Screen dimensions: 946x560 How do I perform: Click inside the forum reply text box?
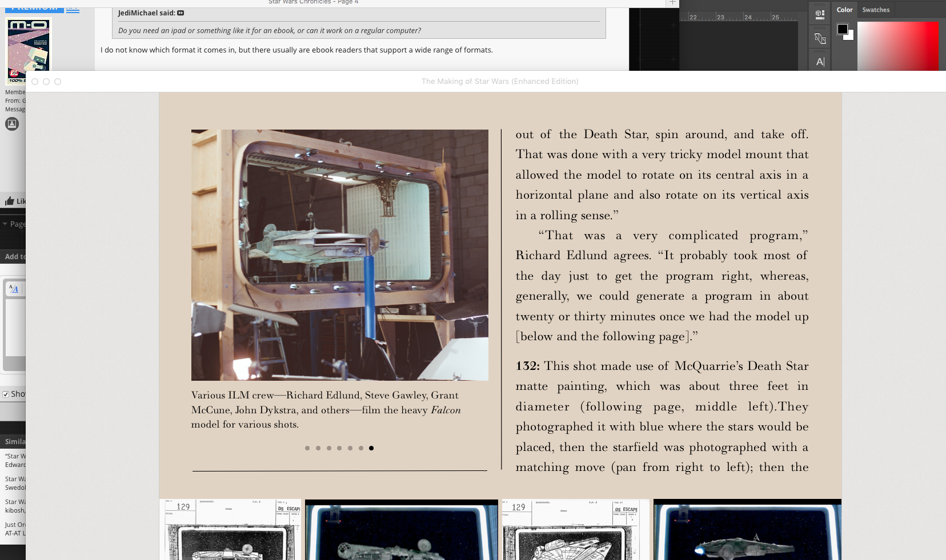[x=15, y=327]
